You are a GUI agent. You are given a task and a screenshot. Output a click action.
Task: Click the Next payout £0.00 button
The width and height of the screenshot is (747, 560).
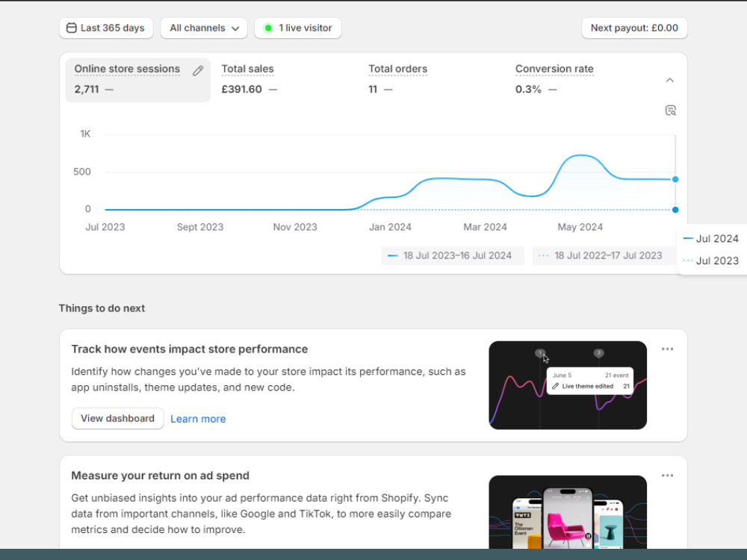634,28
